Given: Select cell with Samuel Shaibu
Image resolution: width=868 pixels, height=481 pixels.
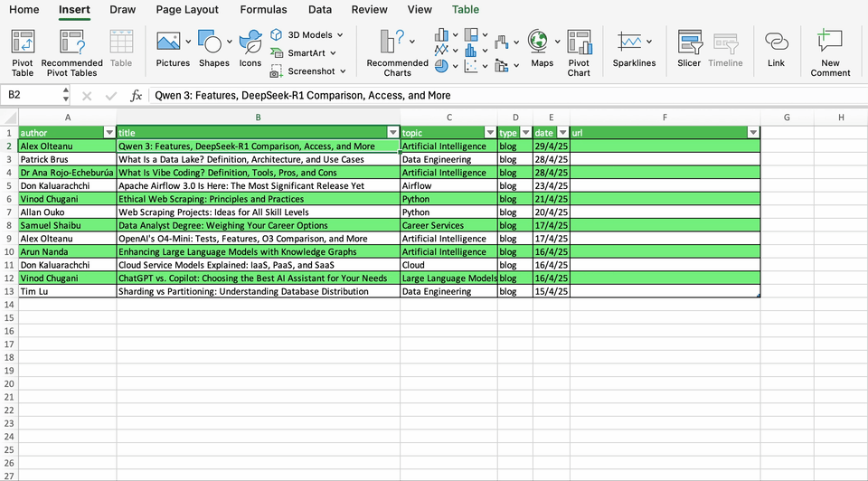Looking at the screenshot, I should click(x=68, y=226).
